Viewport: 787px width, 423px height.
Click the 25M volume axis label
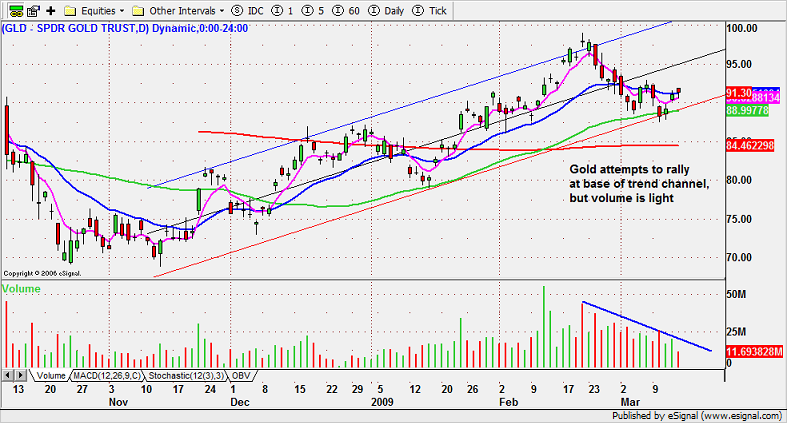[736, 332]
